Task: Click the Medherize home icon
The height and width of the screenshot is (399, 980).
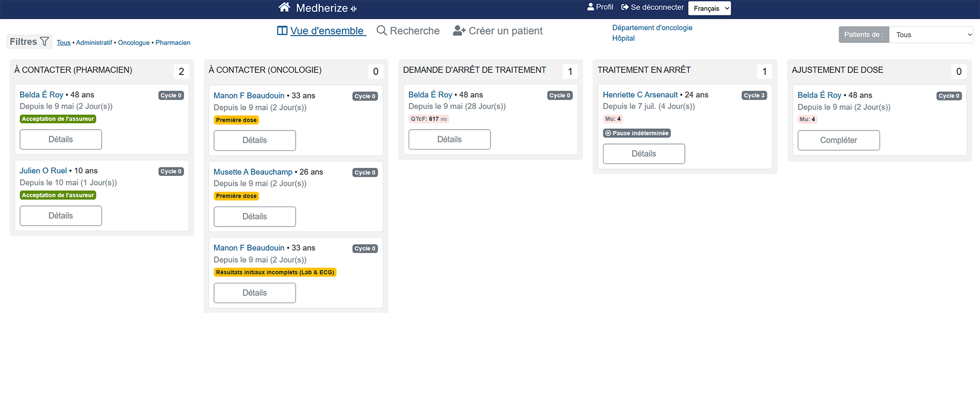Action: pos(284,7)
